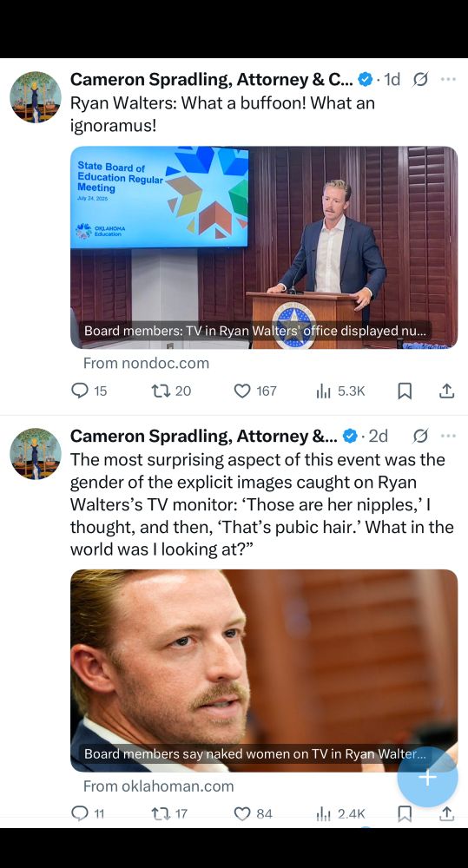The width and height of the screenshot is (468, 868).
Task: View profile avatar on the second post
Action: coord(36,453)
